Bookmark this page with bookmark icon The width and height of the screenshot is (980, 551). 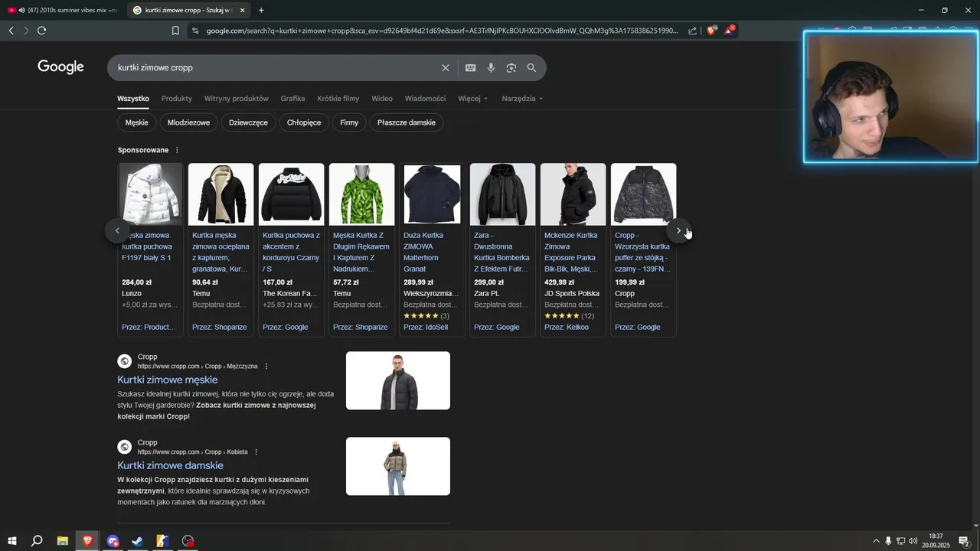click(175, 31)
